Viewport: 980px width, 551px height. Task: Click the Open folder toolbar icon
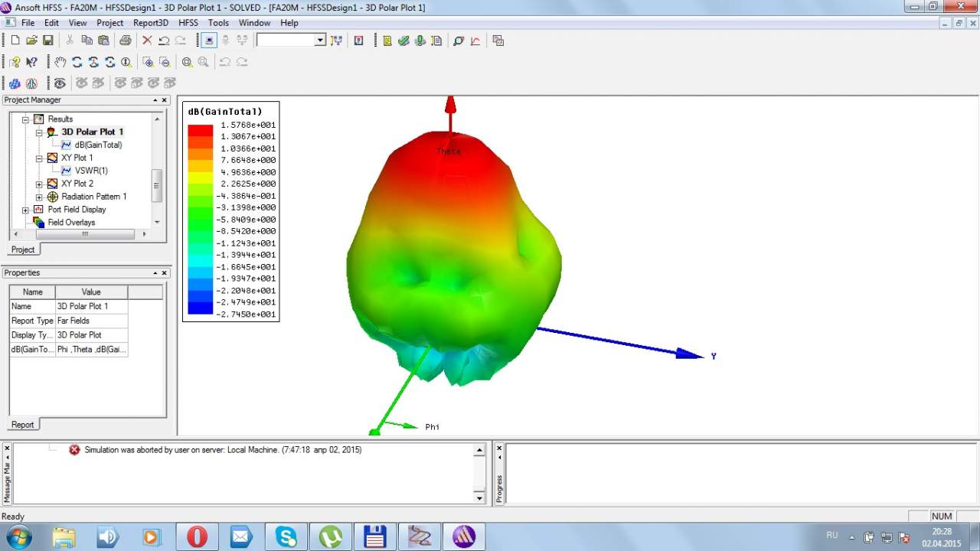coord(31,41)
